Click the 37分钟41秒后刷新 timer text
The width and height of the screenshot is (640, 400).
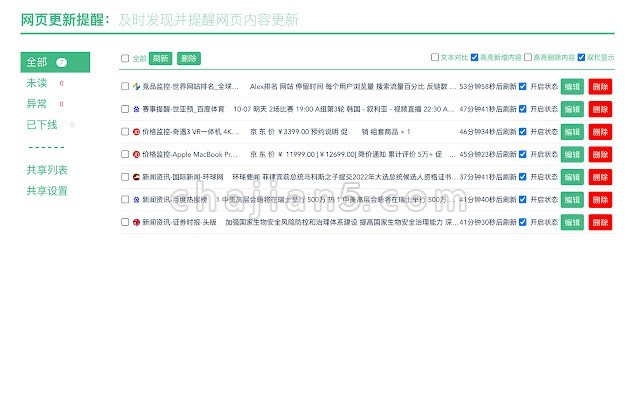(x=488, y=177)
